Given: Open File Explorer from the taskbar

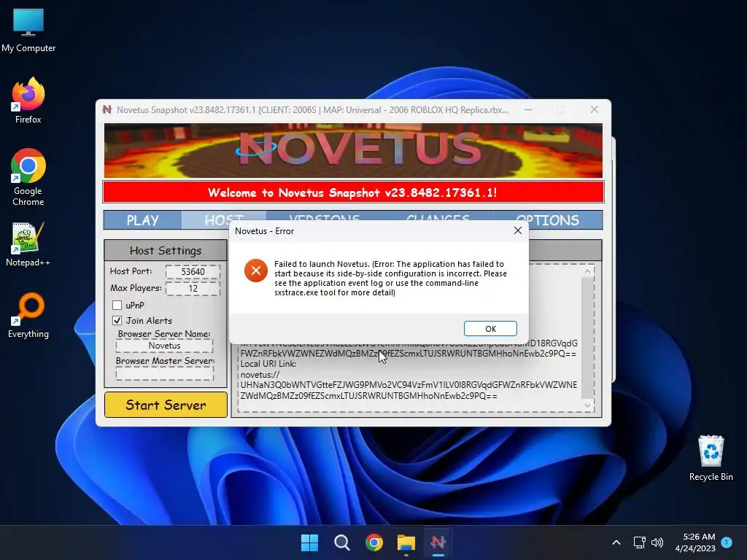Looking at the screenshot, I should point(406,542).
